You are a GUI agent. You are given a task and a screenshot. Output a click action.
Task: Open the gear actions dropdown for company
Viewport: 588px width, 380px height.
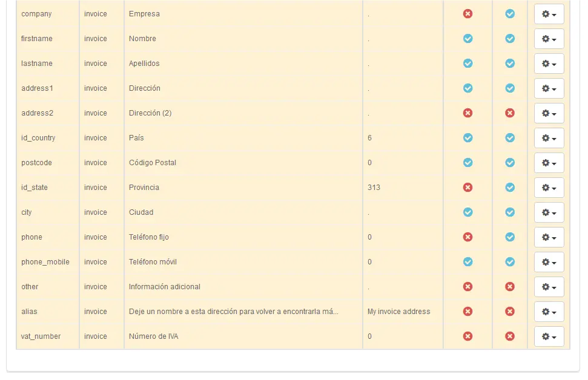549,14
